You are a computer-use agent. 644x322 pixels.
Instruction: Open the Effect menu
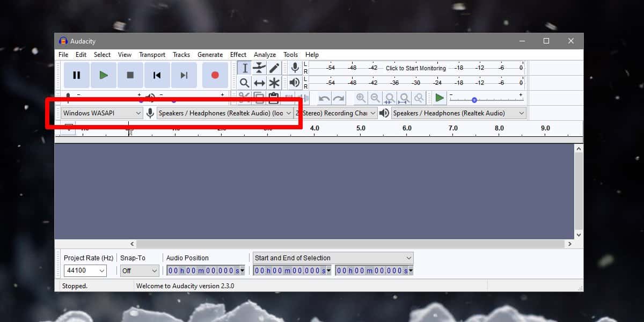238,54
